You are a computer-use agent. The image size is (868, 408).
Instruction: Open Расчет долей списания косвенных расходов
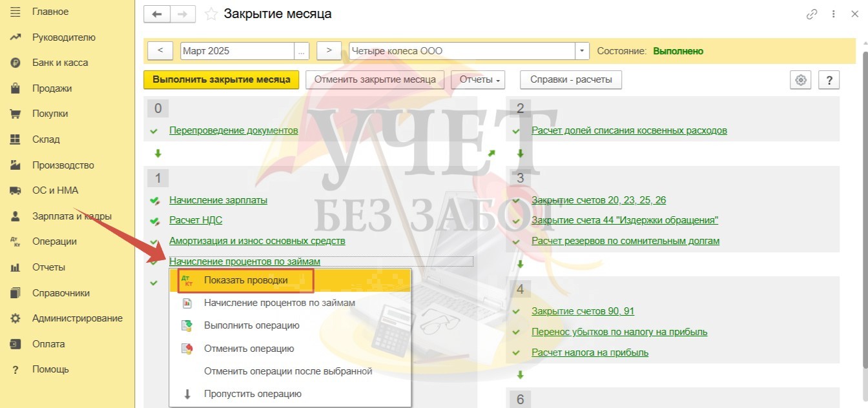click(x=629, y=130)
